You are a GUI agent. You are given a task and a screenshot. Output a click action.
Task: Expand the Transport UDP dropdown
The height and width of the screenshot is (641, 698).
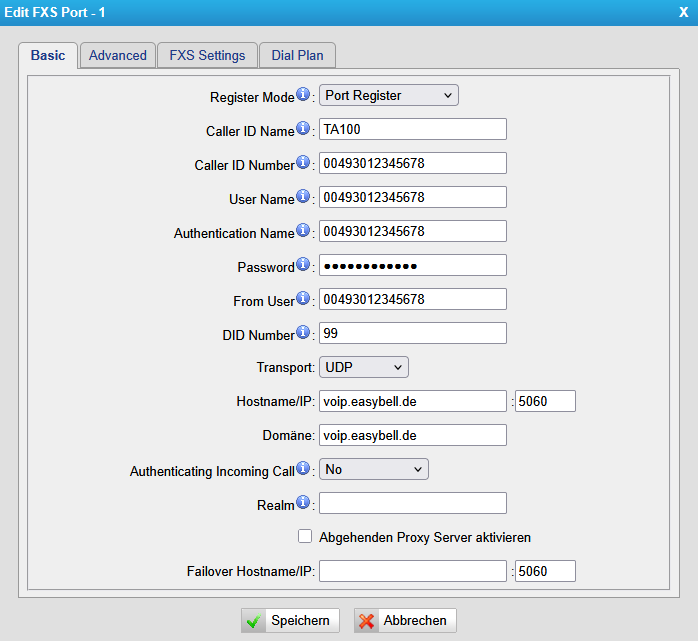point(363,368)
